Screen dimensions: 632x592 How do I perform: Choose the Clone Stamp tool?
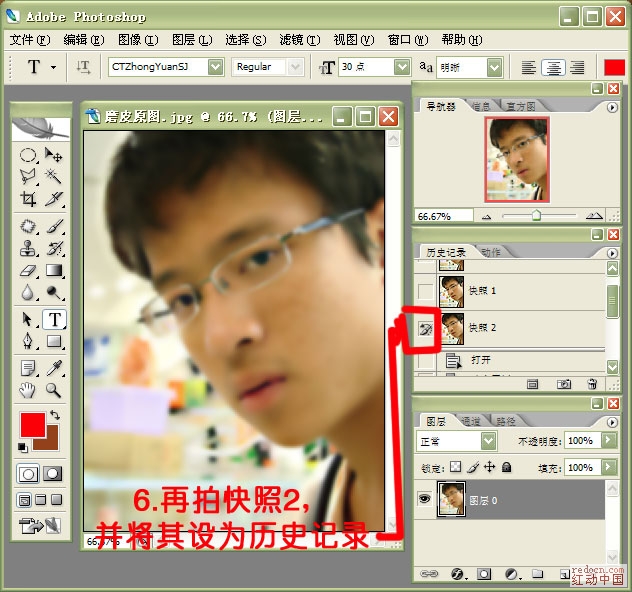[x=28, y=248]
